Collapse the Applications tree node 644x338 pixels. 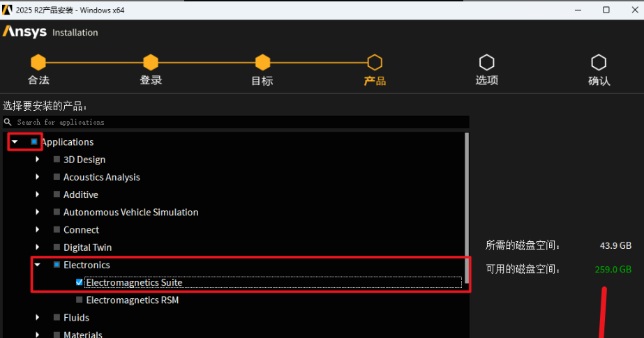pyautogui.click(x=15, y=141)
